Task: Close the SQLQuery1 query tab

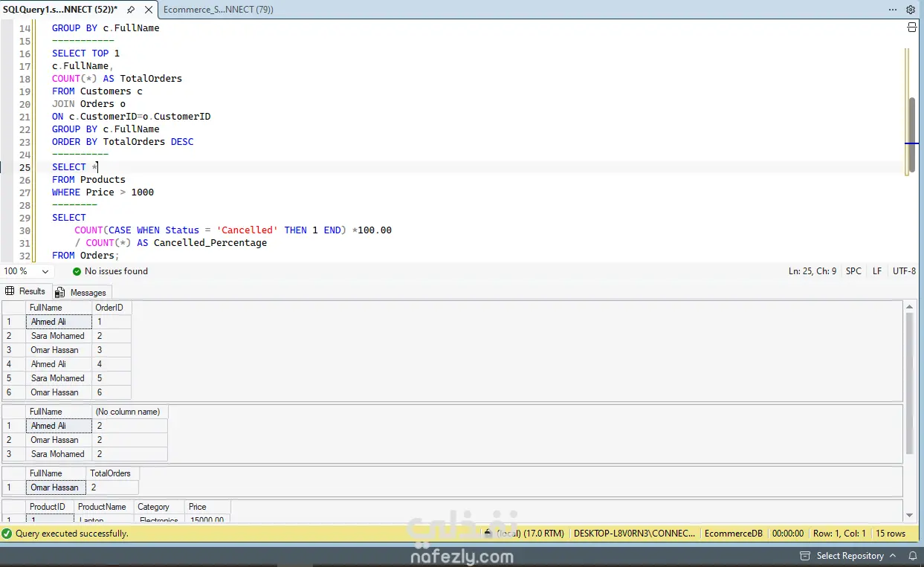Action: tap(149, 10)
